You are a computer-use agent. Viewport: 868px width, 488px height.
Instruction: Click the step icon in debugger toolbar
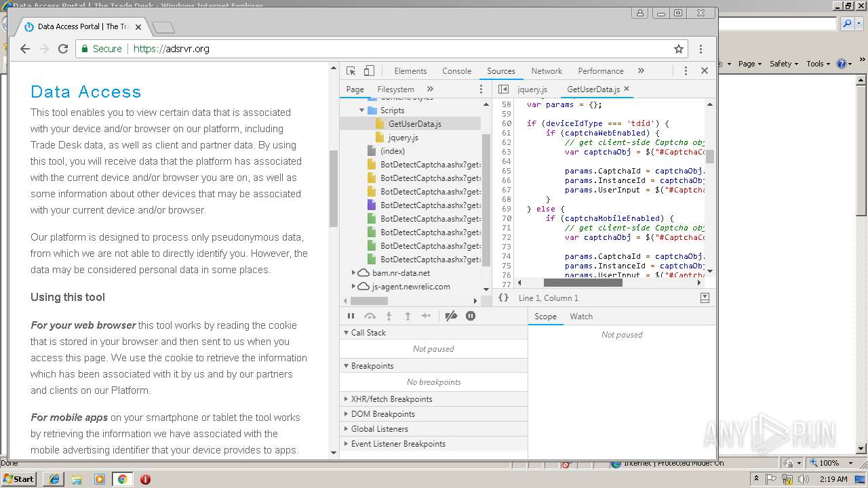(426, 316)
